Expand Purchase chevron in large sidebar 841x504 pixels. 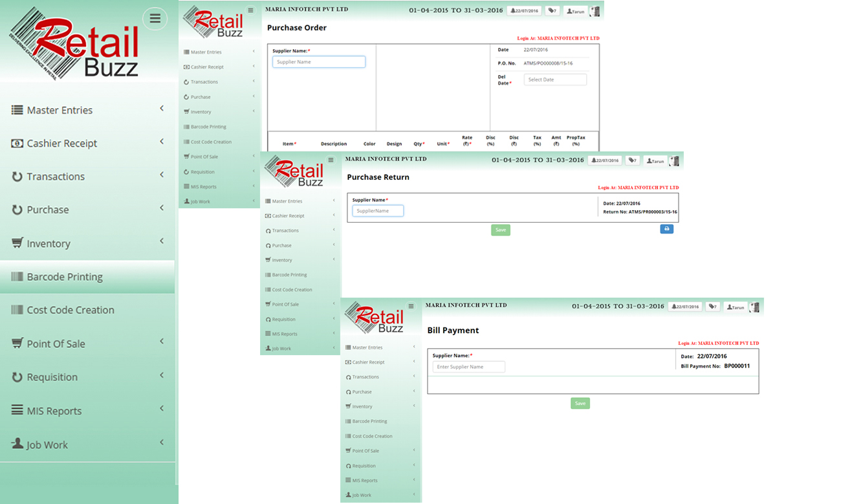pos(162,208)
